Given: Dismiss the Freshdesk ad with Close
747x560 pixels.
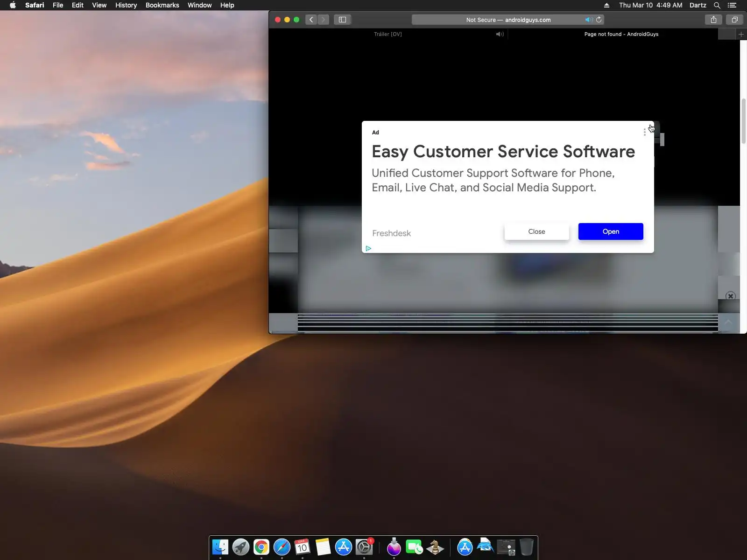Looking at the screenshot, I should (536, 231).
